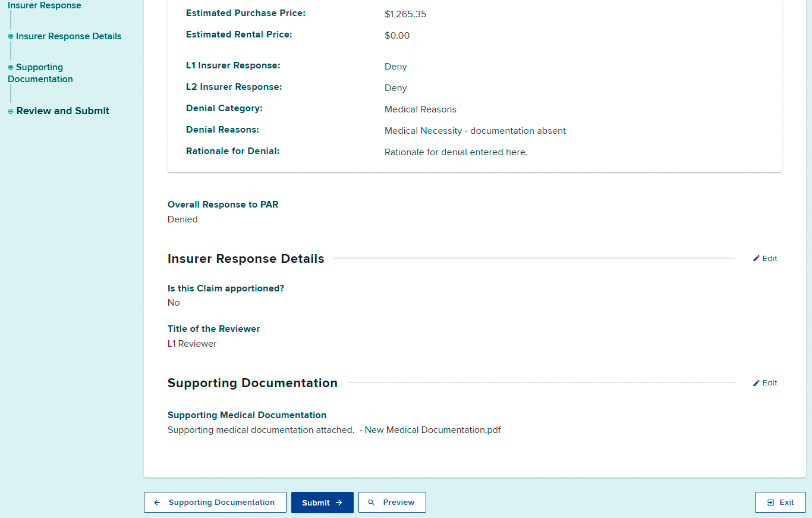Click the right arrow icon on Submit
Screen dimensions: 812x518
coord(339,503)
